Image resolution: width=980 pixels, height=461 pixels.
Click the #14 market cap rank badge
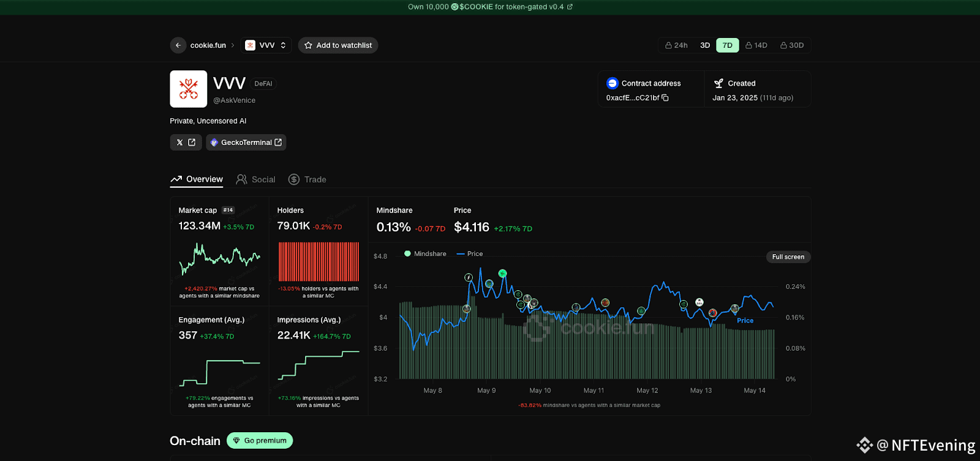coord(228,210)
